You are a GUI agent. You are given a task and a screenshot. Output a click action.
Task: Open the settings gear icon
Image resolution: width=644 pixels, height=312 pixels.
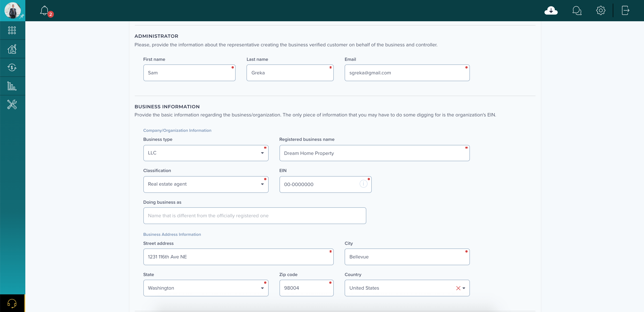601,10
